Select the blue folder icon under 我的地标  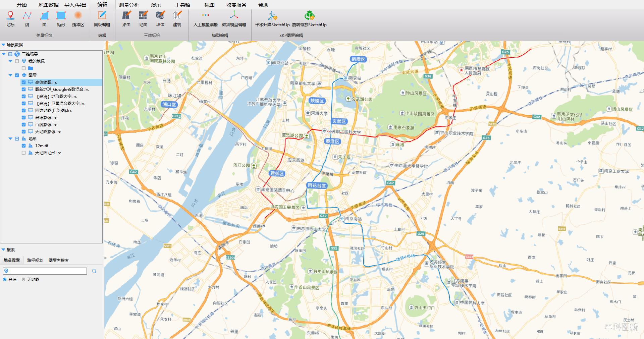pyautogui.click(x=31, y=68)
